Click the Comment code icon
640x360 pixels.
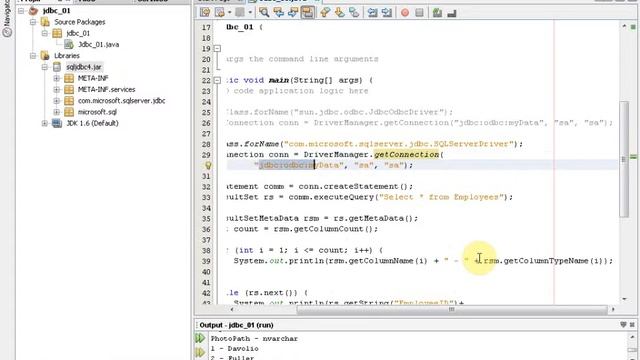click(437, 13)
